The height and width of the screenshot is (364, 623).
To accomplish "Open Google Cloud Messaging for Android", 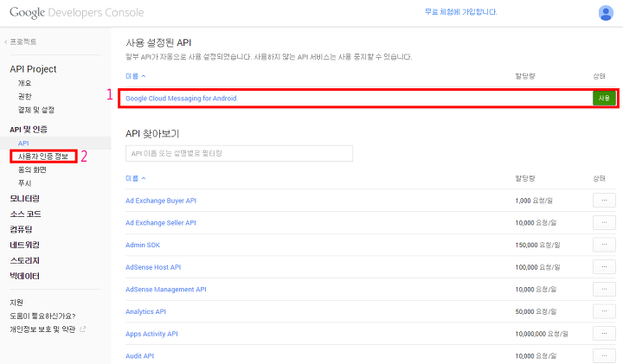I will pyautogui.click(x=181, y=99).
